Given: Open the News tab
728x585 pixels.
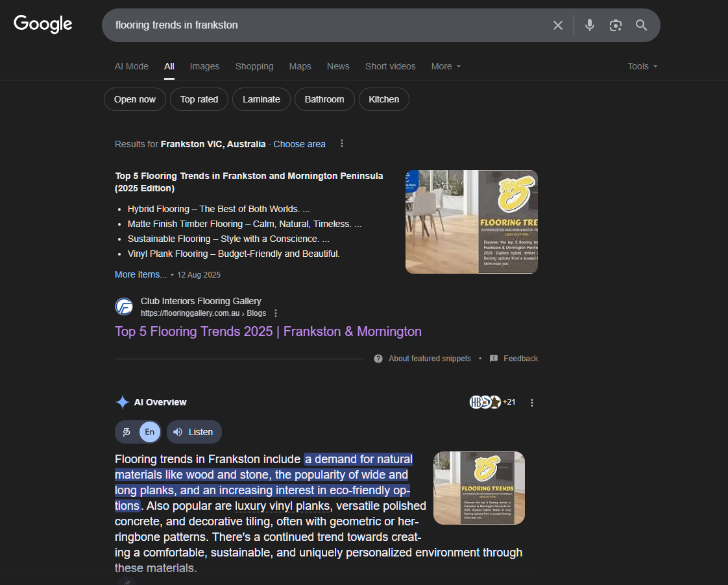Looking at the screenshot, I should coord(338,66).
